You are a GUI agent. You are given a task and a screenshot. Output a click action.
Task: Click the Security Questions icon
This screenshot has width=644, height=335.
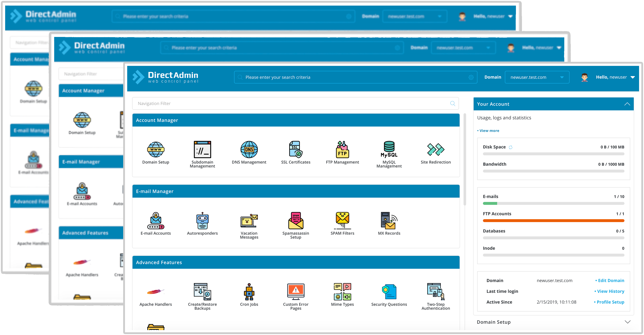(389, 292)
